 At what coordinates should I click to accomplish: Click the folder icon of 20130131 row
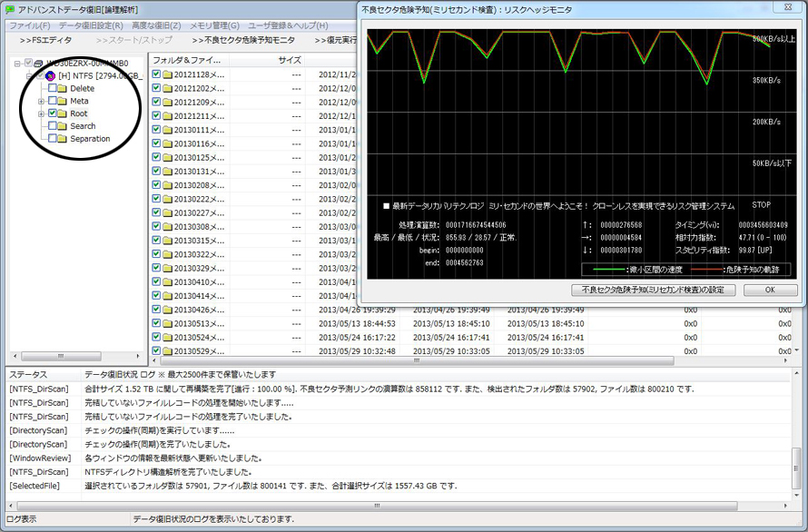(x=167, y=172)
